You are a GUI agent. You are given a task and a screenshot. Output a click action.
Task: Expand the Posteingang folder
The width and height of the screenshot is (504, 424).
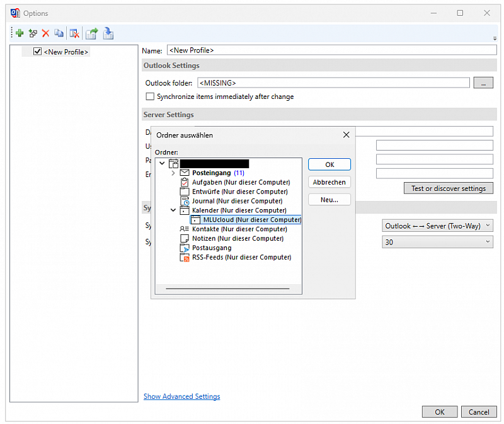pos(173,173)
